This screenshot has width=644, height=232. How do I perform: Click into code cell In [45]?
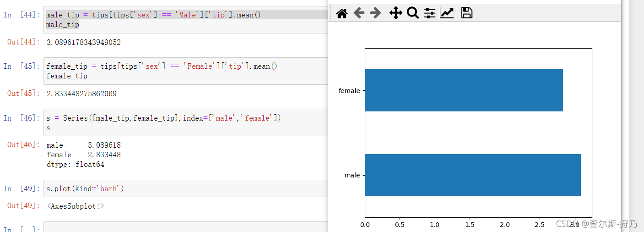(x=186, y=71)
